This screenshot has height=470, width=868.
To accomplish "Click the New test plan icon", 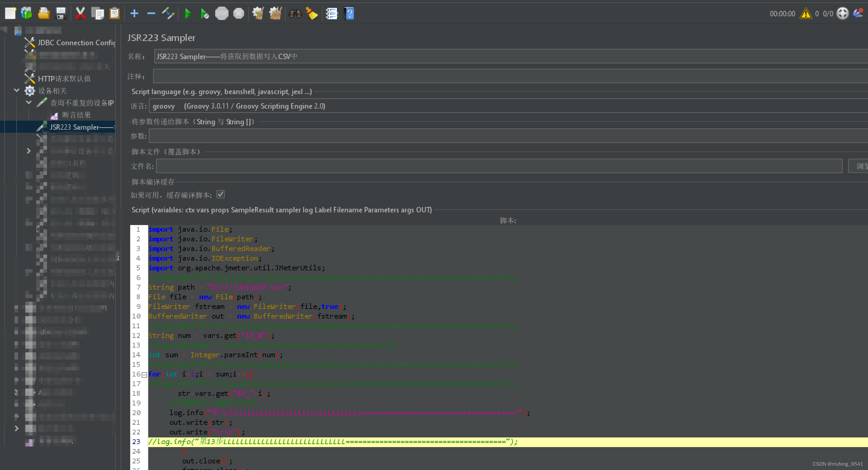I will 10,14.
